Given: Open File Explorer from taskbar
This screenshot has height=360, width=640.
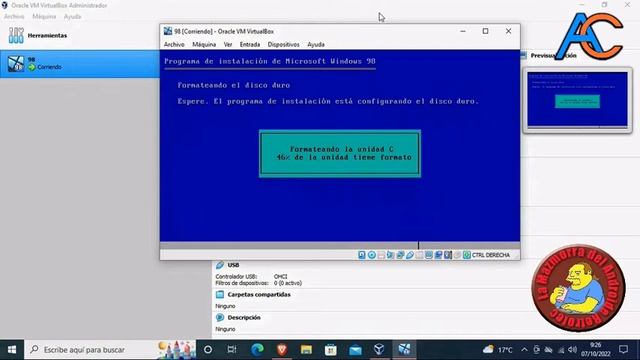Looking at the screenshot, I should click(306, 350).
